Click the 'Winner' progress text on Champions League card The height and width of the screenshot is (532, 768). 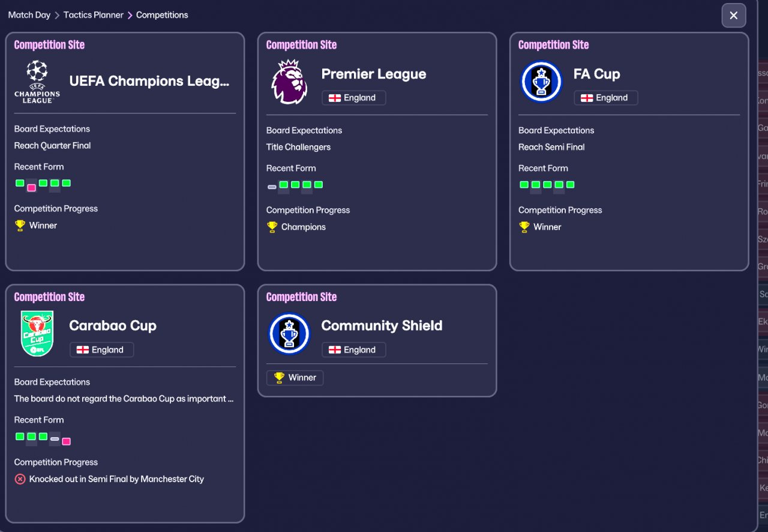click(43, 226)
